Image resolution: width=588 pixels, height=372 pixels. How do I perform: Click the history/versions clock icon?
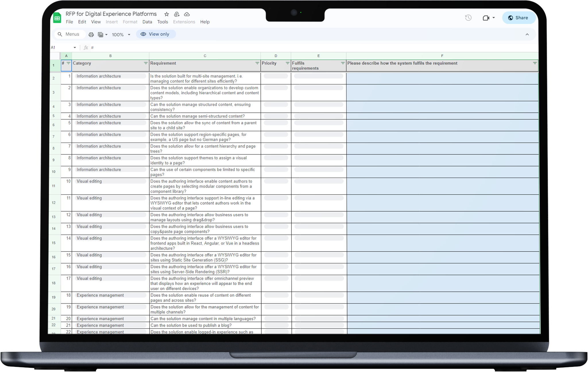point(468,18)
